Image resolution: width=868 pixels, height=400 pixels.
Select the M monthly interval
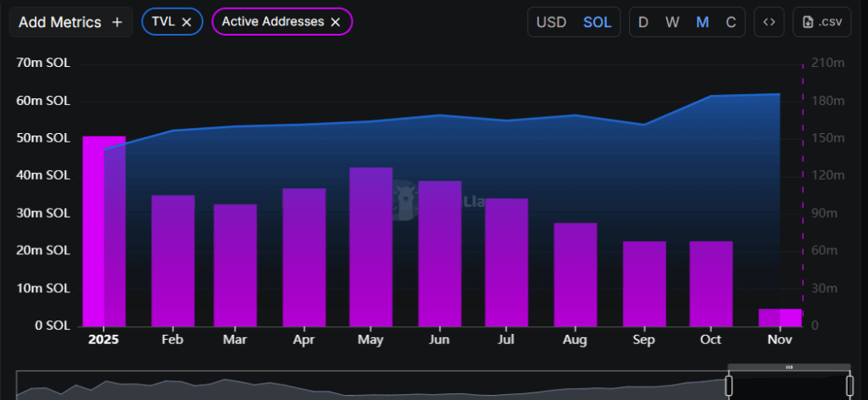tap(702, 22)
